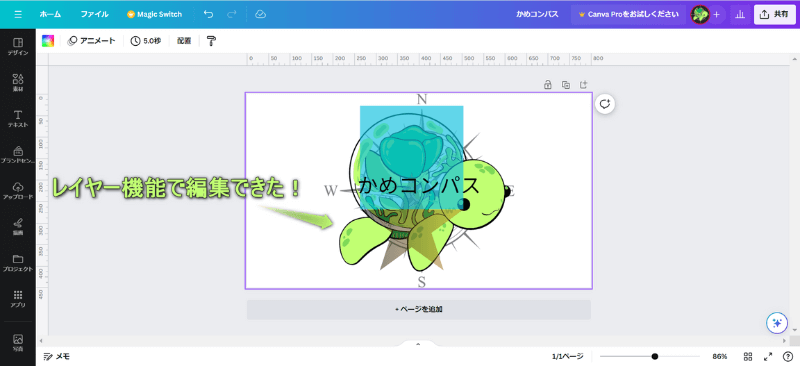Change the 5.0秒 page duration
The height and width of the screenshot is (366, 800).
(x=146, y=41)
